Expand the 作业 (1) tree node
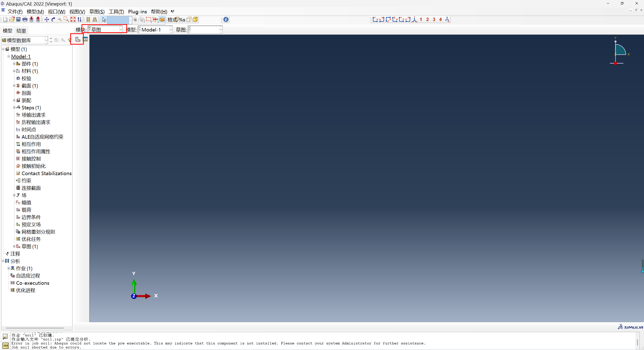The image size is (644, 350). tap(9, 268)
